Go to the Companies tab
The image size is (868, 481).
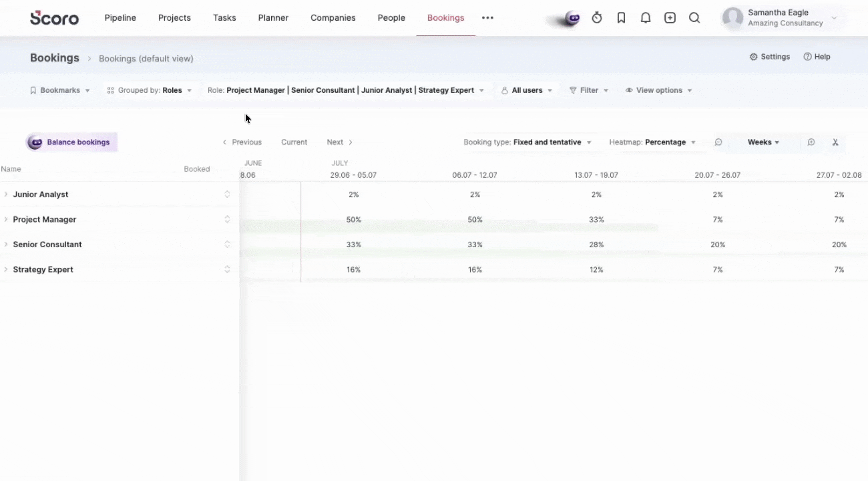pos(333,18)
